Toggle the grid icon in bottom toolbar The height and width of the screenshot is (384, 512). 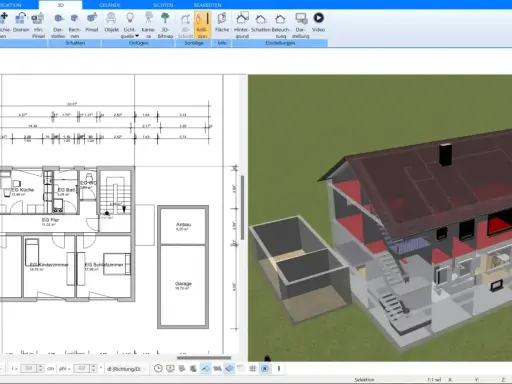click(253, 368)
